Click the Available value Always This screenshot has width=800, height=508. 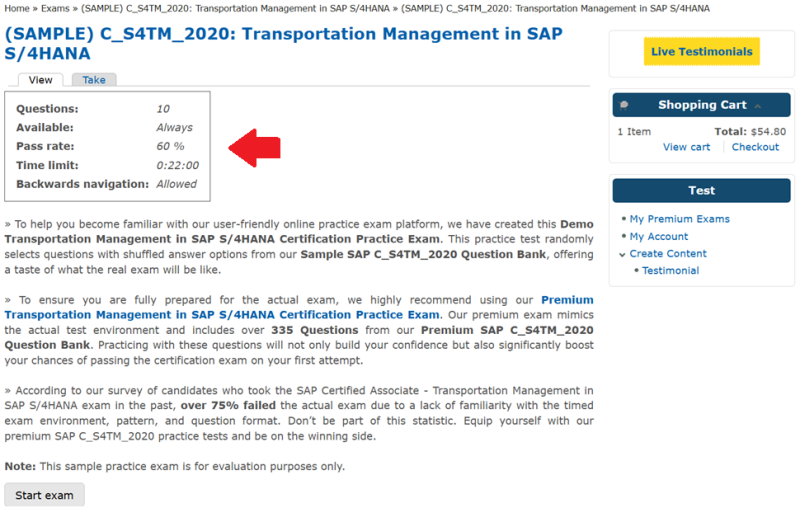(x=174, y=128)
